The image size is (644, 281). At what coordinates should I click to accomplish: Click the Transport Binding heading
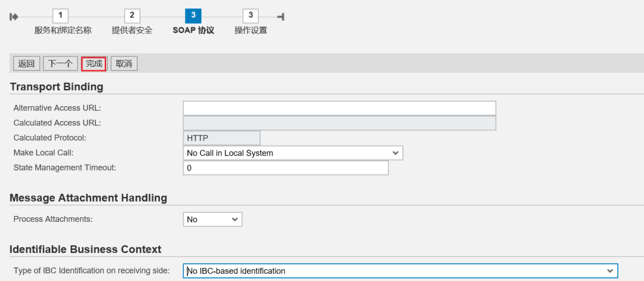click(x=56, y=87)
